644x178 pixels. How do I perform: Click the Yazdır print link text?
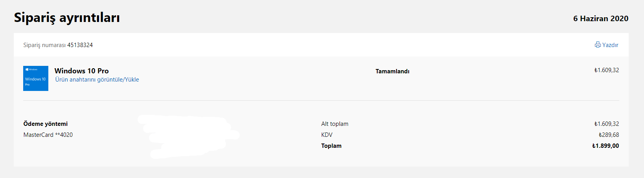(x=610, y=45)
